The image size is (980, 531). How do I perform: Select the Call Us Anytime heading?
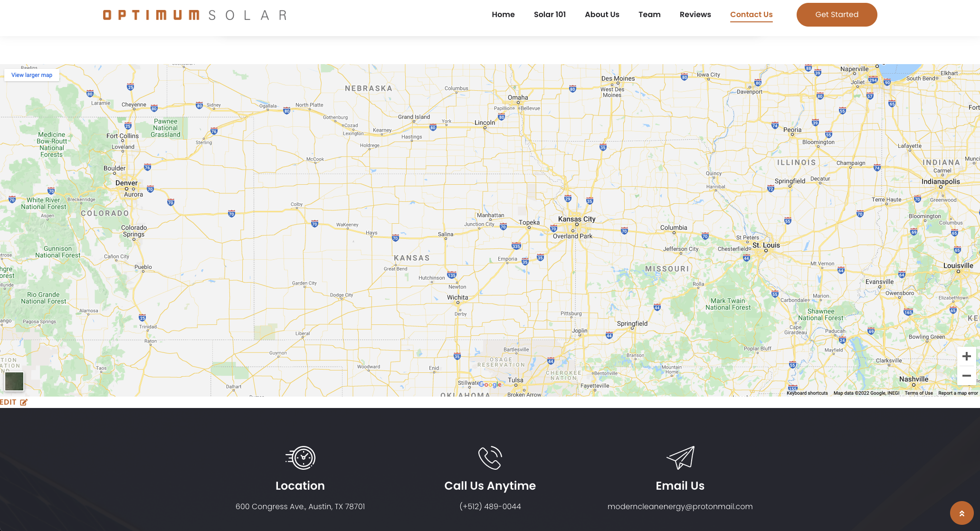[490, 486]
